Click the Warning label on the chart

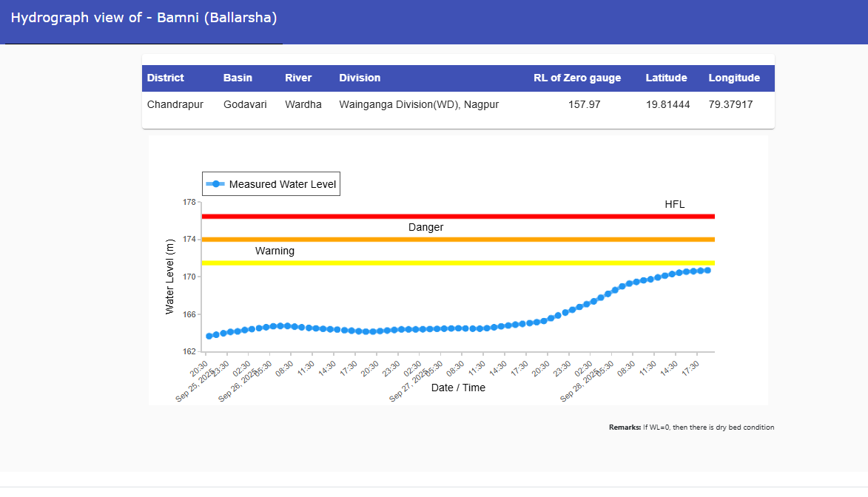pyautogui.click(x=275, y=251)
